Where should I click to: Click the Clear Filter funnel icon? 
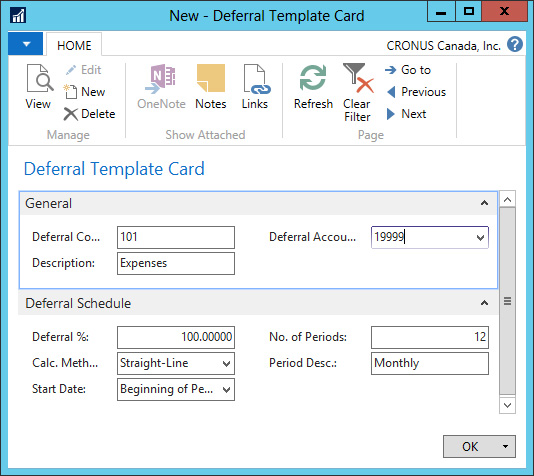358,78
